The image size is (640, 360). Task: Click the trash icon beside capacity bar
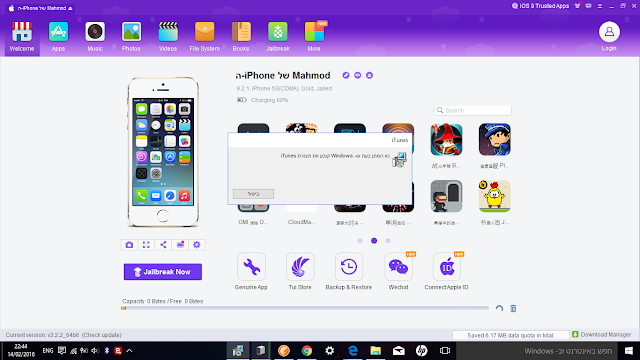pos(513,309)
